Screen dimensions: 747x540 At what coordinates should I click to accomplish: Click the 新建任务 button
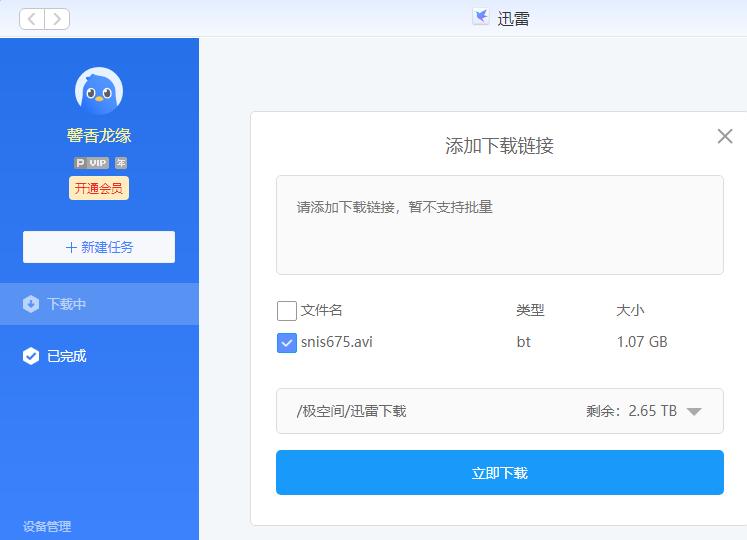point(99,247)
